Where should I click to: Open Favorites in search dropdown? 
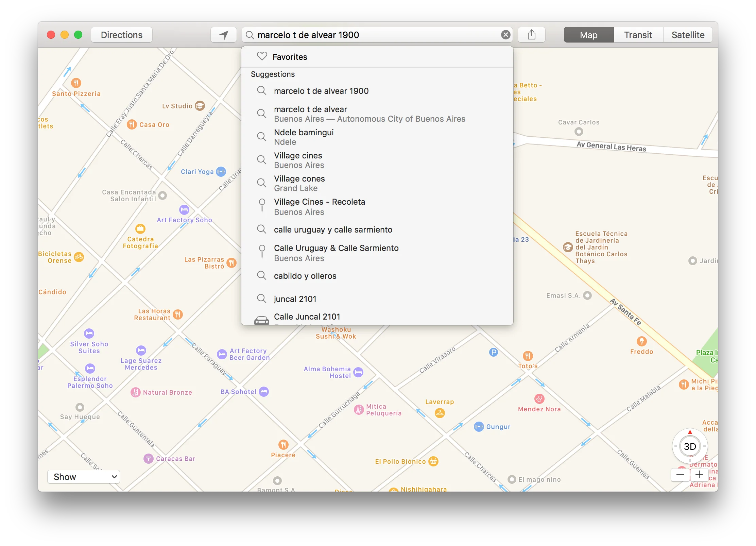click(x=377, y=57)
